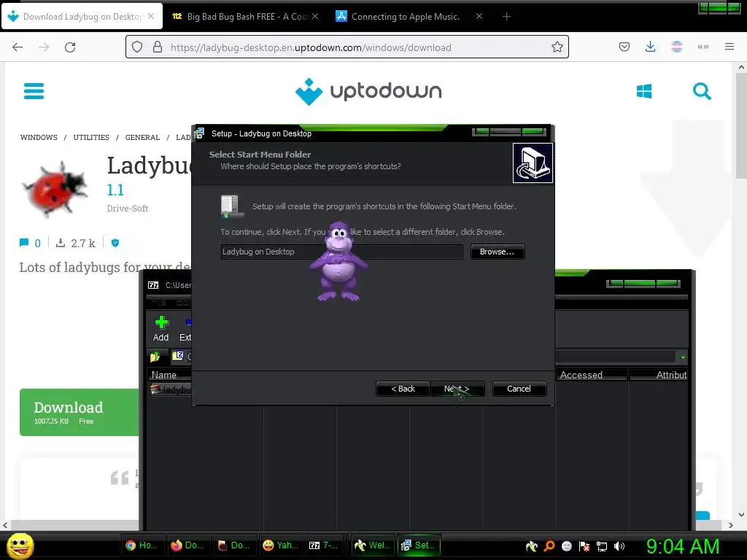Click Browse in the Setup dialog
The width and height of the screenshot is (747, 560).
click(498, 252)
